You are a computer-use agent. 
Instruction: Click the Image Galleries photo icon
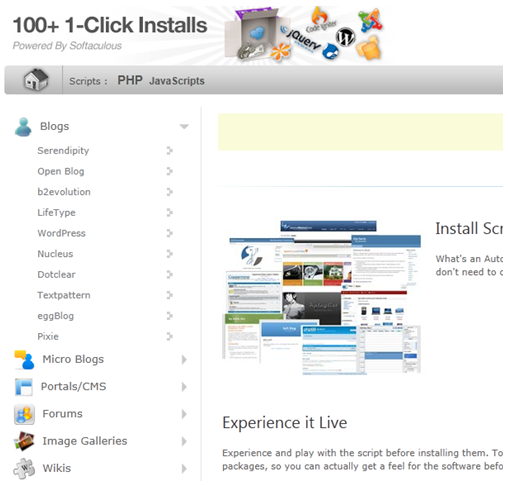(24, 441)
